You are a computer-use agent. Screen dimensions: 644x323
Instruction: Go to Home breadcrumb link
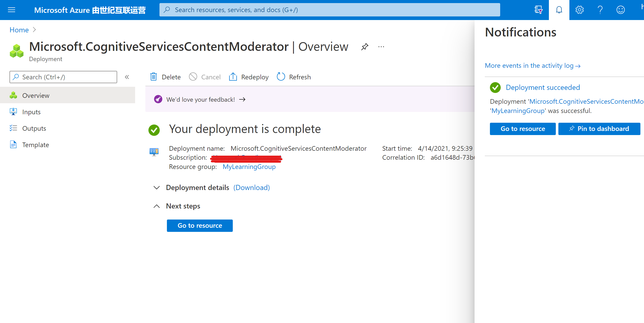[19, 30]
